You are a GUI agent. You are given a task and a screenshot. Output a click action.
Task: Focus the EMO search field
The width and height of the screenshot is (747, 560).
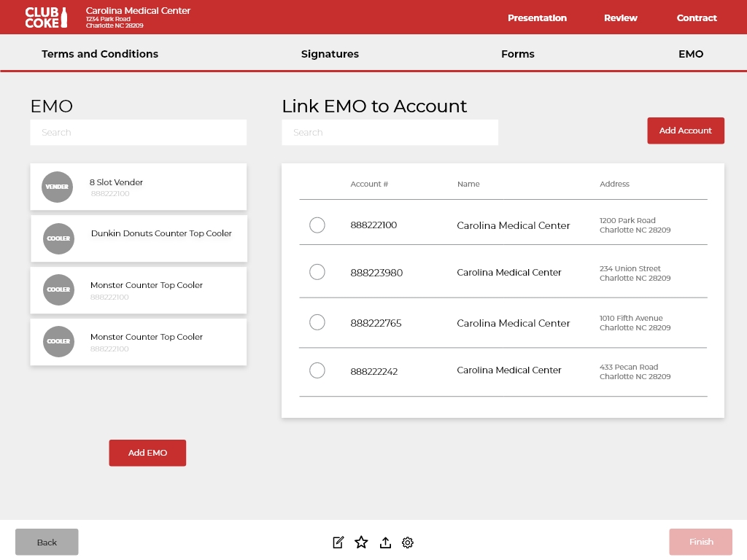138,133
